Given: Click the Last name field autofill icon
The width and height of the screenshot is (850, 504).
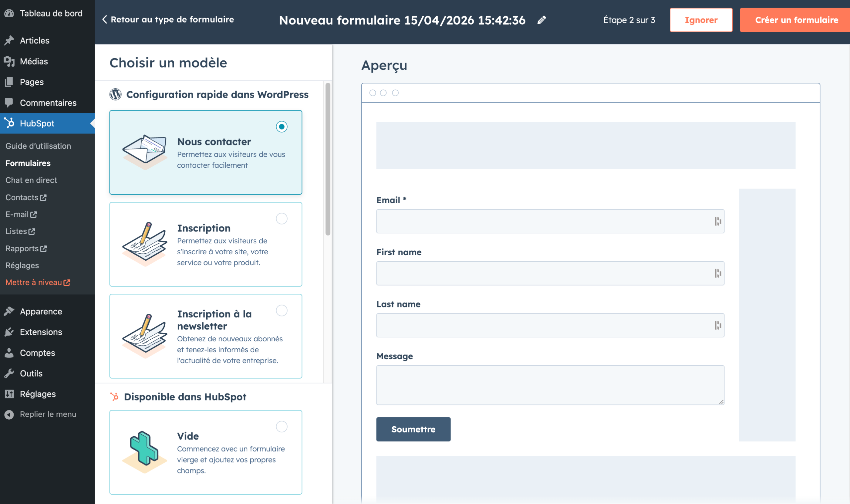Looking at the screenshot, I should click(x=718, y=325).
